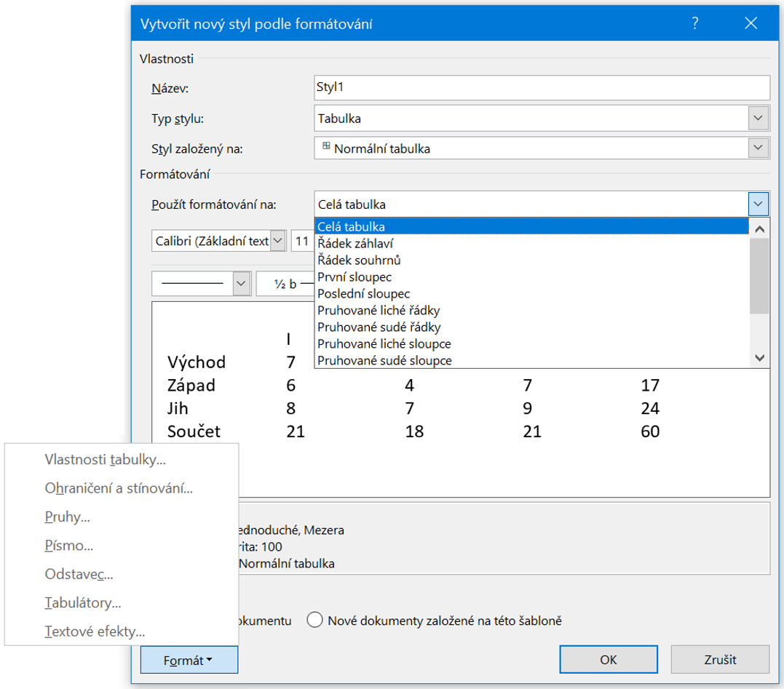The height and width of the screenshot is (689, 784).
Task: Open the Styl založený na dropdown
Action: (x=759, y=148)
